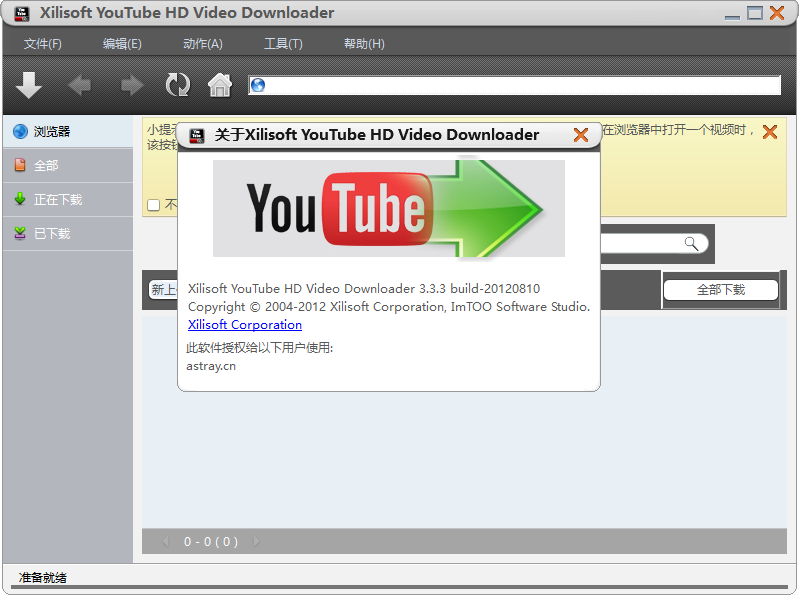Open the 工具(T) menu
Viewport: 799px width, 595px height.
pos(283,44)
